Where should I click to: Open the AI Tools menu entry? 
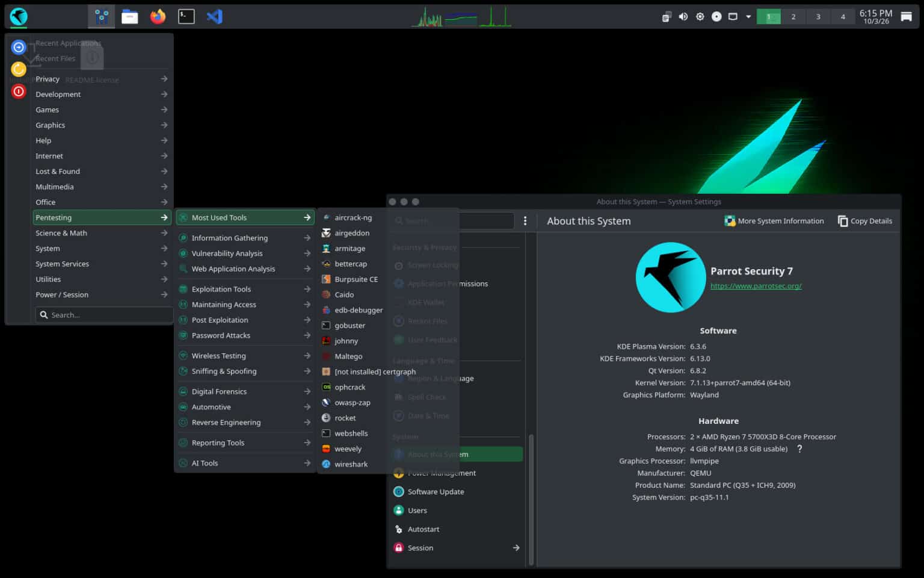click(x=245, y=464)
